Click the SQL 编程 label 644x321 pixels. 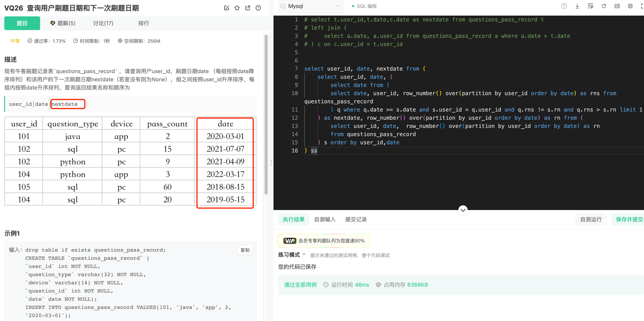[x=366, y=6]
